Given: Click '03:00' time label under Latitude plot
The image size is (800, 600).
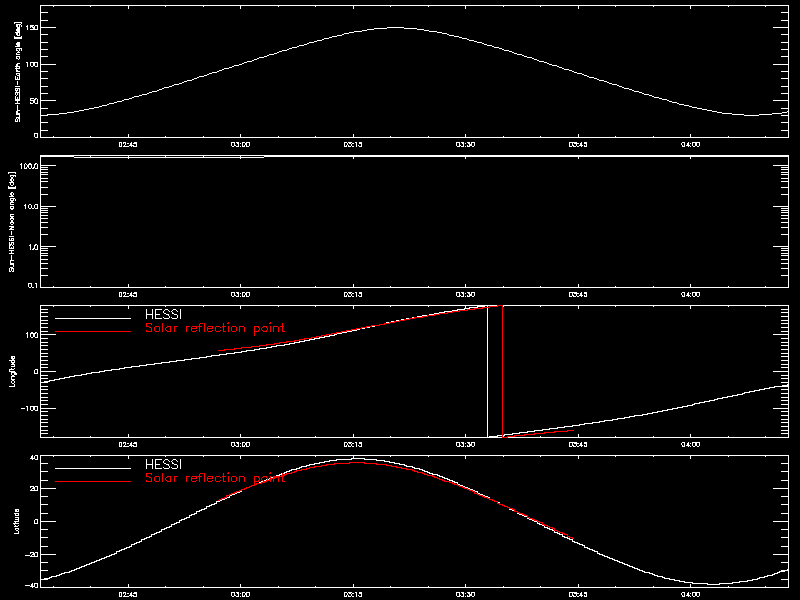Looking at the screenshot, I should tap(240, 594).
